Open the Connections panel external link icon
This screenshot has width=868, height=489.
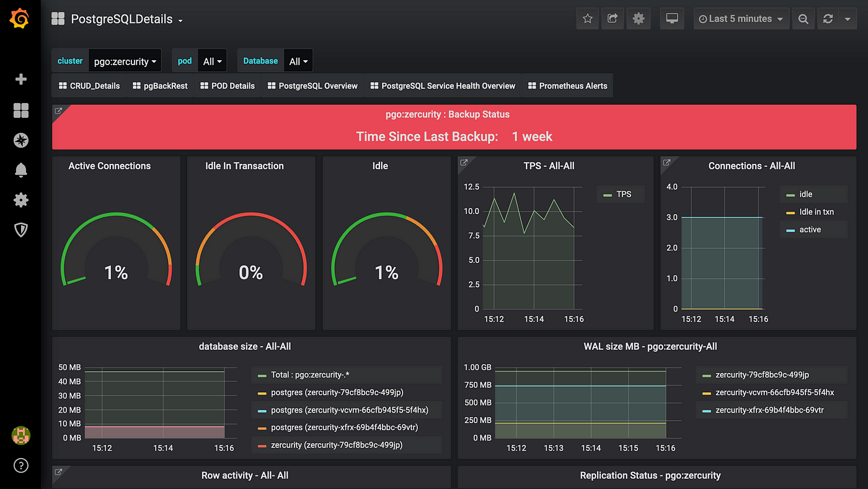[667, 163]
